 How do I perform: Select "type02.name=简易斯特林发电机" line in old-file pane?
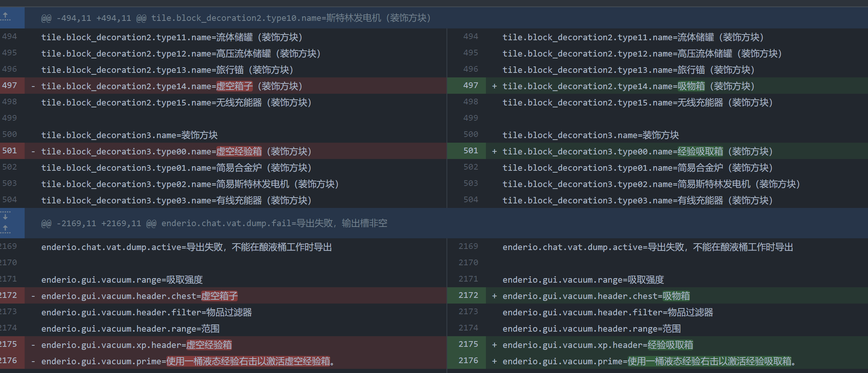pos(190,184)
